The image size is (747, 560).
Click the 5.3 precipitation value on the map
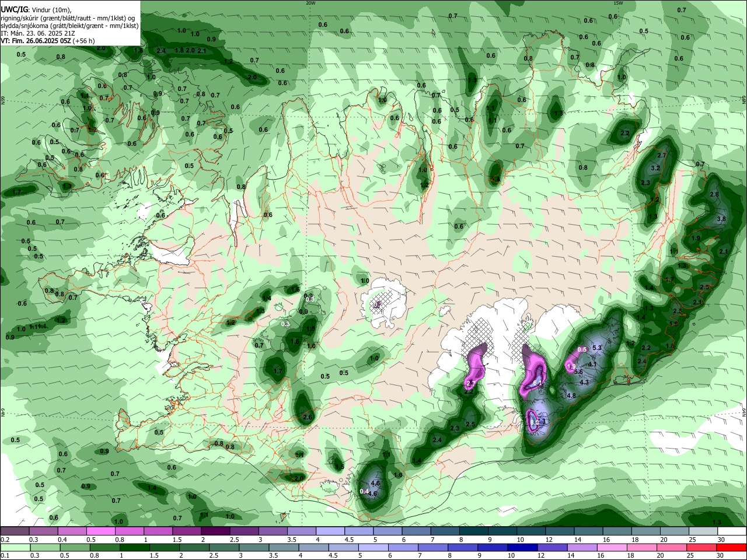pos(597,348)
